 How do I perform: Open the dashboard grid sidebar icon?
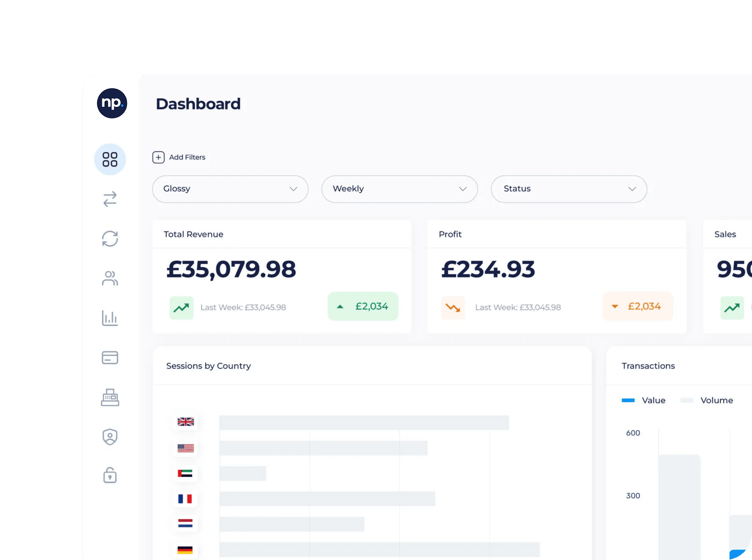110,159
